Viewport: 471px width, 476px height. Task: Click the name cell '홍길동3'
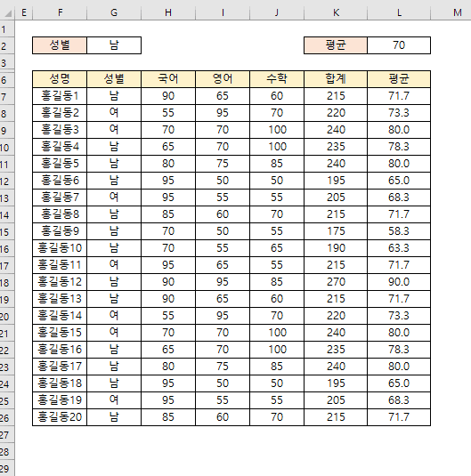pyautogui.click(x=60, y=130)
